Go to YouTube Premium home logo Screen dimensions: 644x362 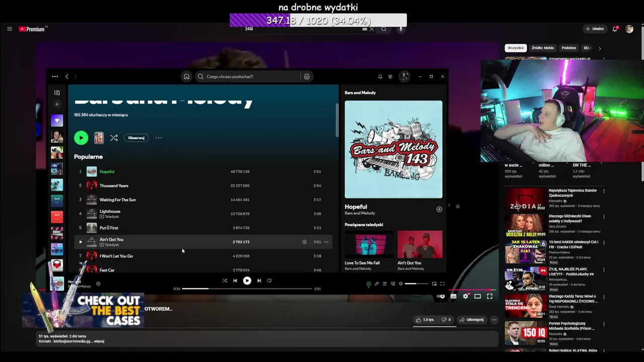coord(32,29)
